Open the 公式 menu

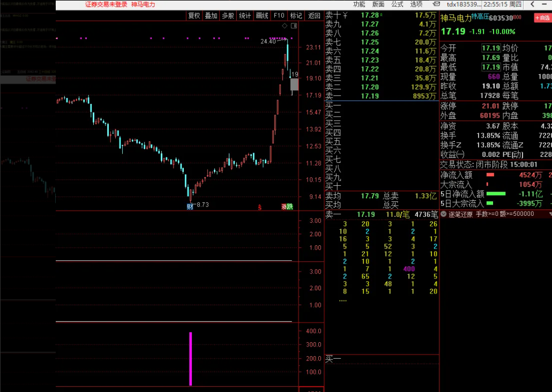(x=397, y=4)
